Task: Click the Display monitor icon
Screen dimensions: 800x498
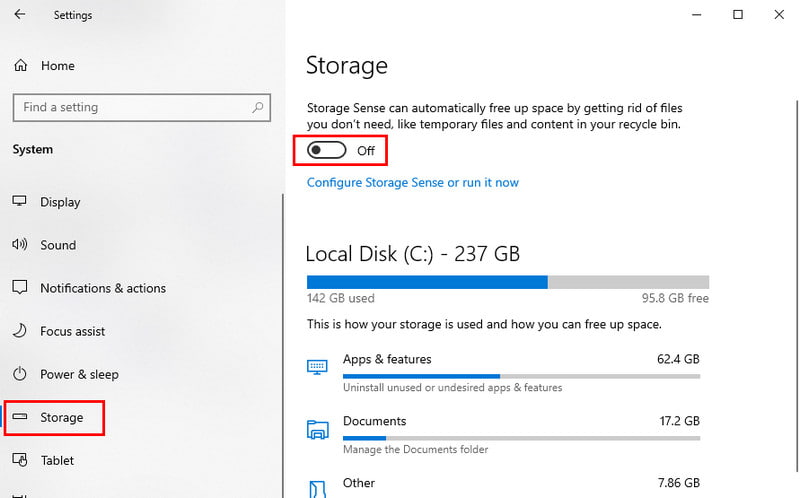Action: [x=19, y=201]
